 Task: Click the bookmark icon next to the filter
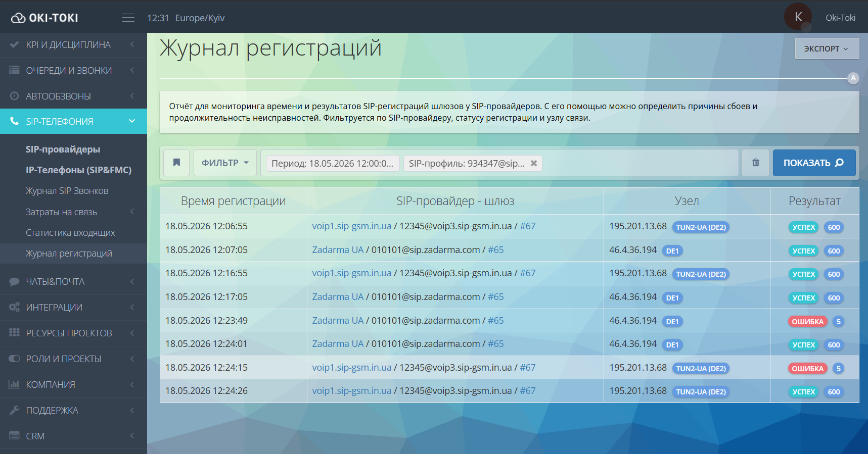pos(176,163)
